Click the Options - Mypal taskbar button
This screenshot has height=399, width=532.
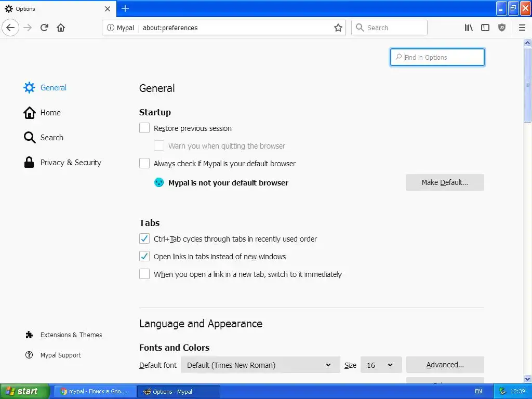tap(179, 391)
